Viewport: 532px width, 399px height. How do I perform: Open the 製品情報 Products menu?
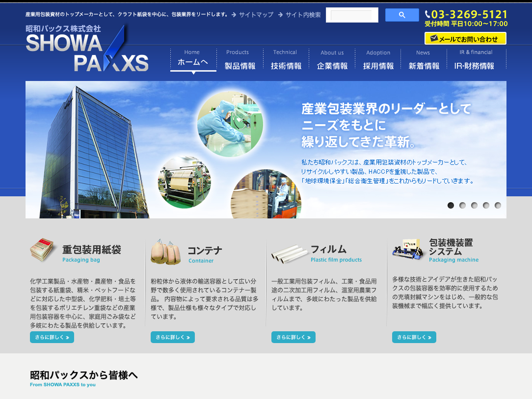pyautogui.click(x=240, y=60)
